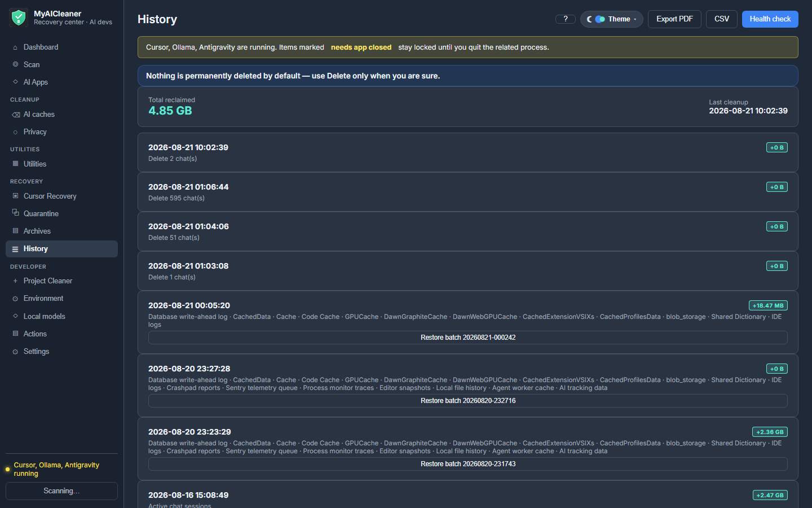Click the 'Delete 51 chat(s)' entry text

(x=174, y=238)
